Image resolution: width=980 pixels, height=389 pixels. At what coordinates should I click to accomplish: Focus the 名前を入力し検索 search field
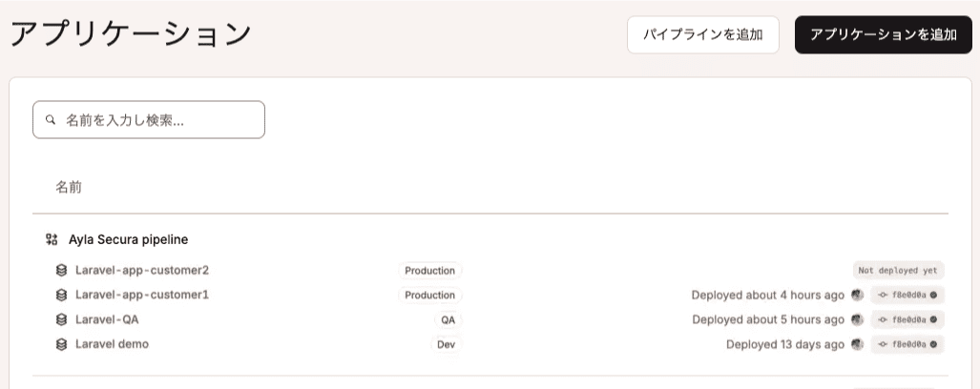point(149,120)
